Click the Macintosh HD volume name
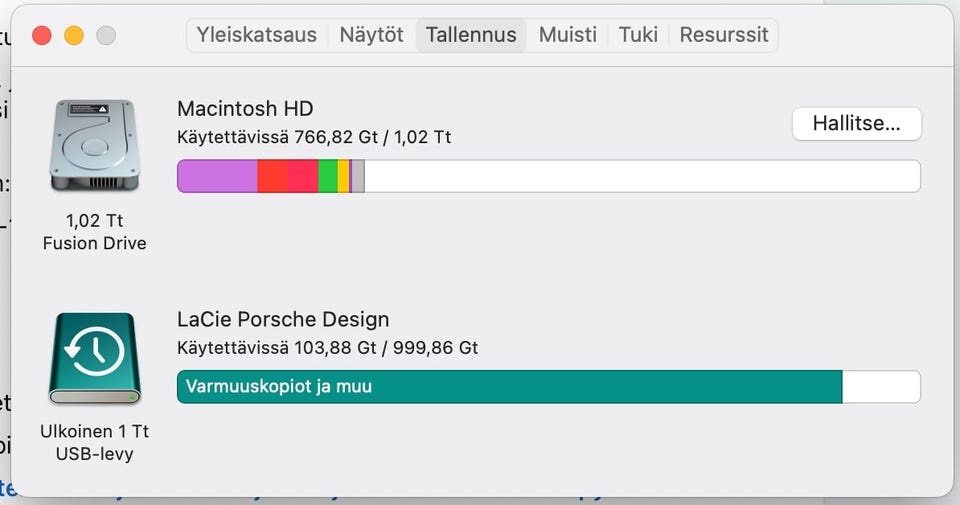 pyautogui.click(x=245, y=108)
